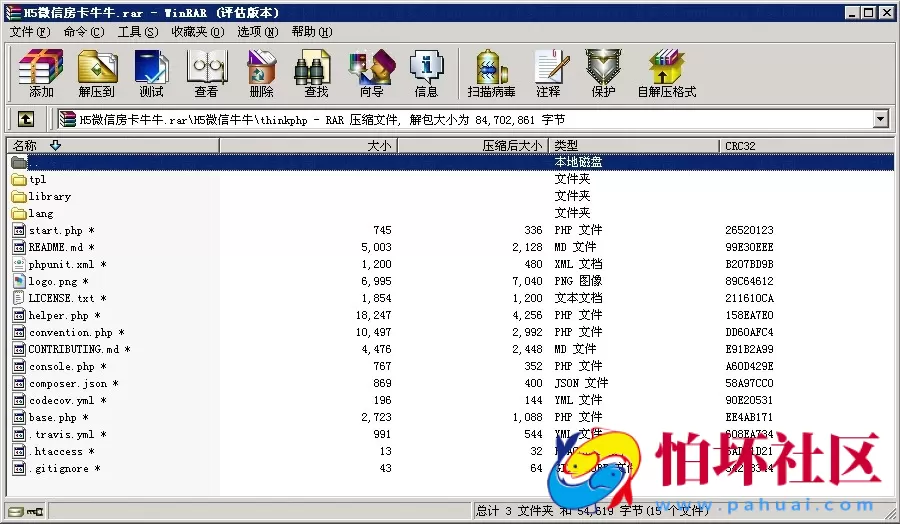The image size is (900, 524).
Task: Sort by the 类型 column header
Action: pyautogui.click(x=634, y=146)
